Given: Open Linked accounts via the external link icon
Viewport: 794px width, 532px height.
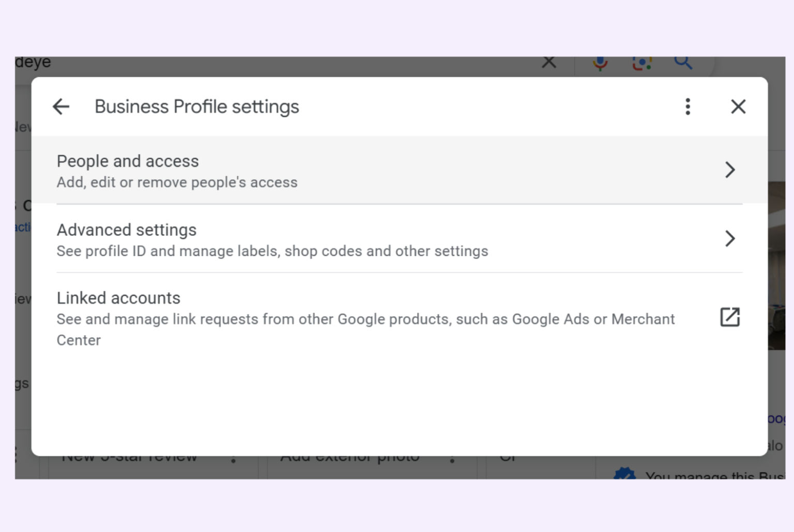Looking at the screenshot, I should point(729,317).
